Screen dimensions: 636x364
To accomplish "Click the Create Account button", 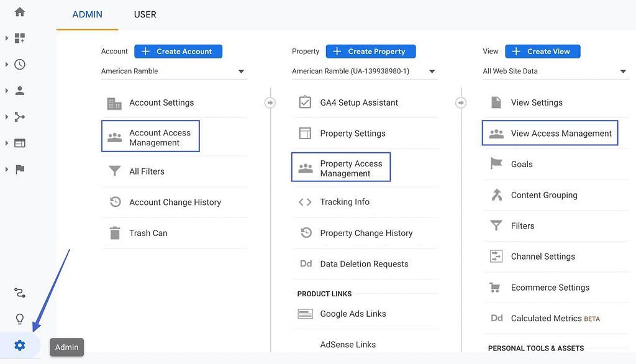I will [178, 51].
